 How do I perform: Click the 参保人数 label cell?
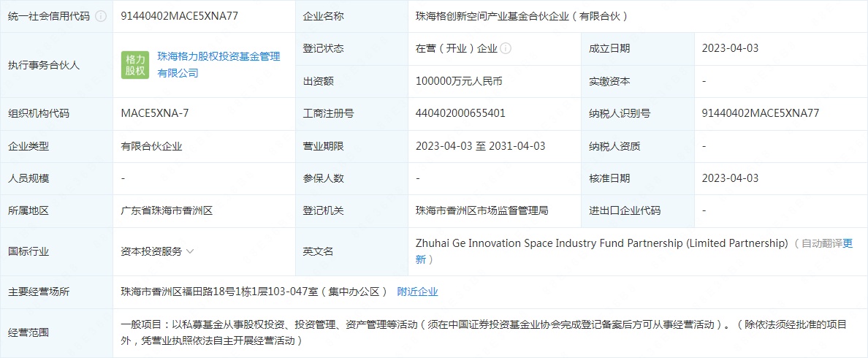351,178
